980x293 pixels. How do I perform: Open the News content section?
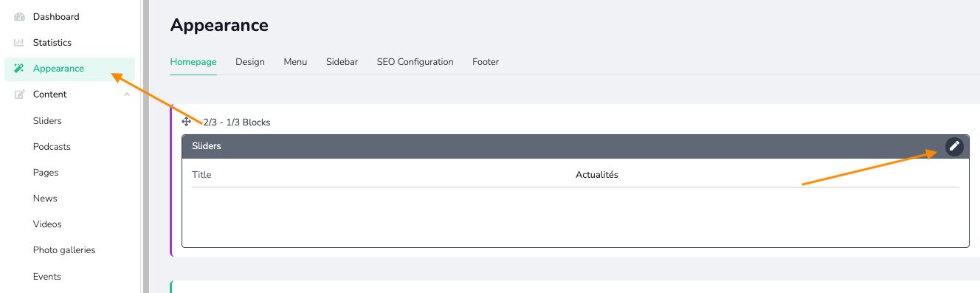(45, 198)
